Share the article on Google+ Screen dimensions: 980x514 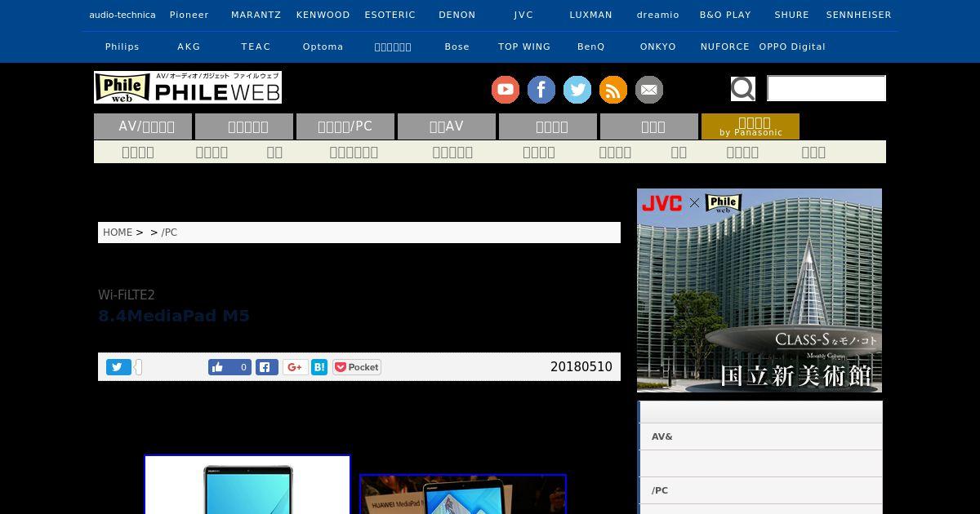(x=296, y=367)
